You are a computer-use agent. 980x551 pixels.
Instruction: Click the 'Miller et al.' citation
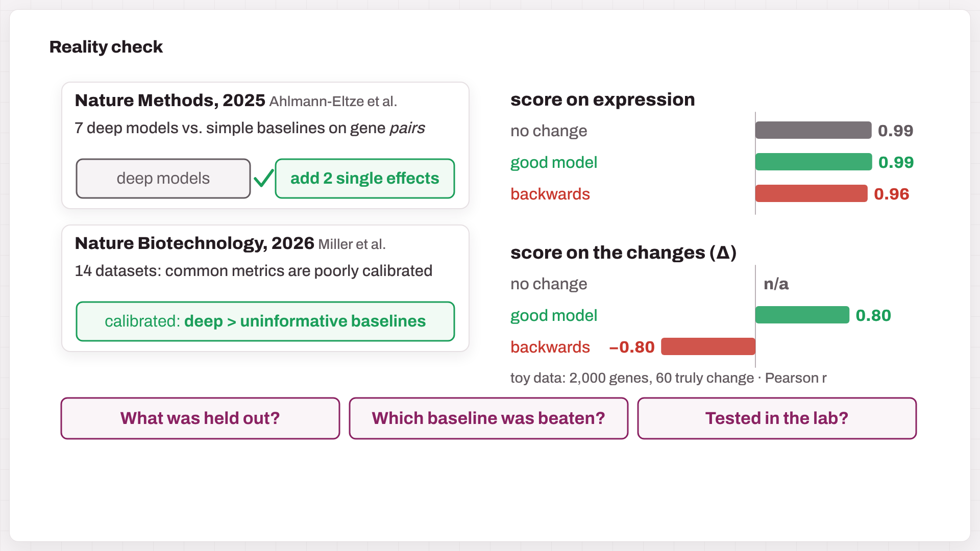pos(352,244)
